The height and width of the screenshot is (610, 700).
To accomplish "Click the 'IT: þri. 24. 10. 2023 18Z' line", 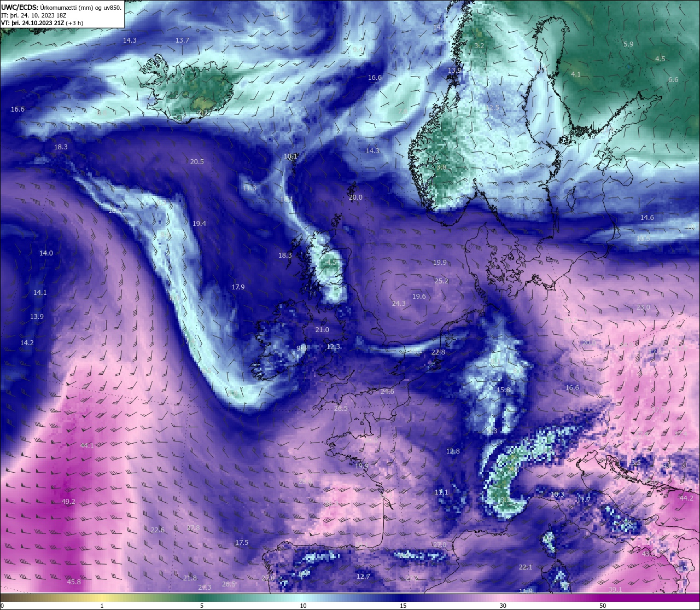I will tap(34, 15).
